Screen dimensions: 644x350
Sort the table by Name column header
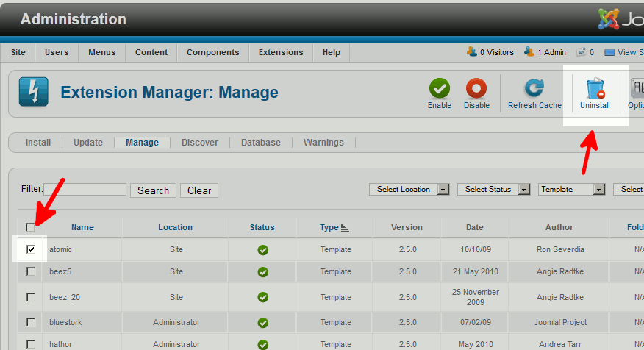coord(82,228)
